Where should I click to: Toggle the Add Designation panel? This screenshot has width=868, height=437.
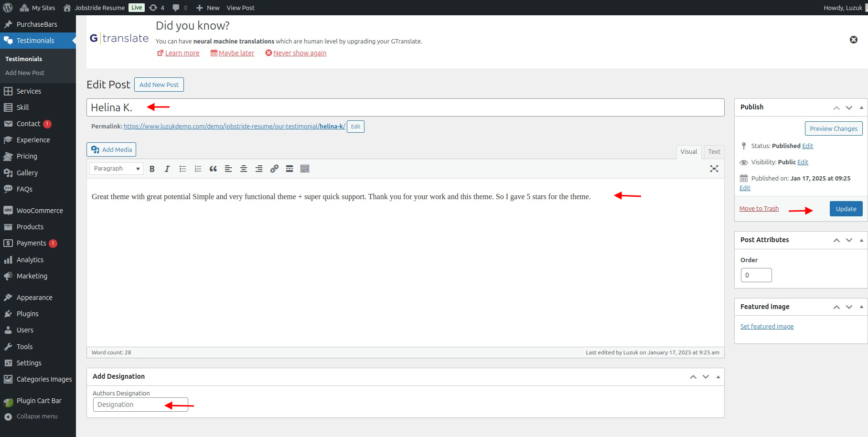pos(718,377)
